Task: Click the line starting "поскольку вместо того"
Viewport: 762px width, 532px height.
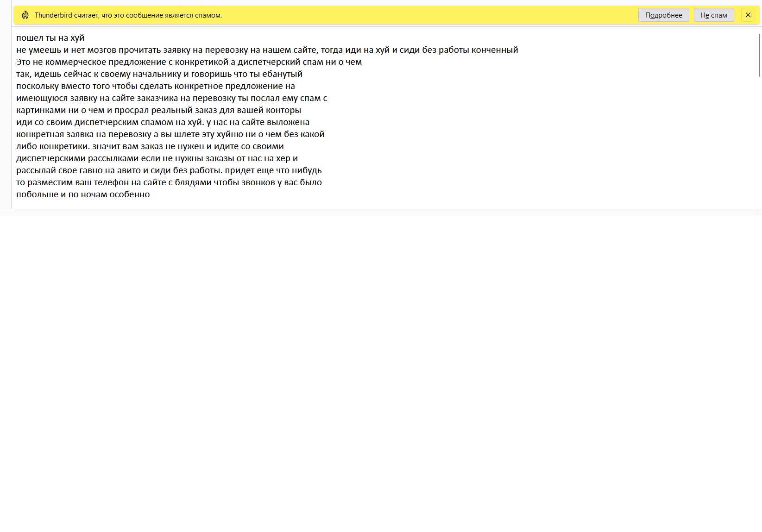Action: coord(155,86)
